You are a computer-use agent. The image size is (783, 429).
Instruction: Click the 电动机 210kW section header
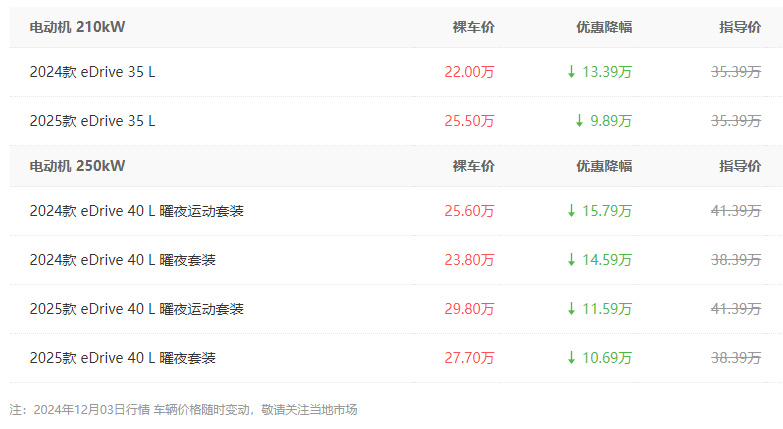[x=77, y=27]
